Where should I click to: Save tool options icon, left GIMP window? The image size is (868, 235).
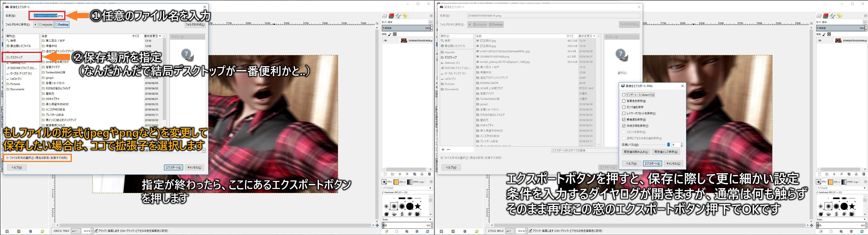7,231
